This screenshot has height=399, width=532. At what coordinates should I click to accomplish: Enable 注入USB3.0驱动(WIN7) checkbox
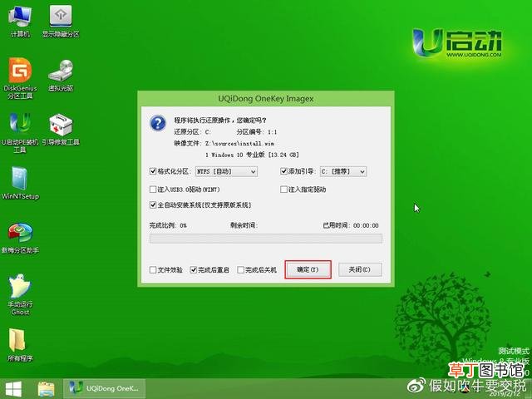point(153,190)
